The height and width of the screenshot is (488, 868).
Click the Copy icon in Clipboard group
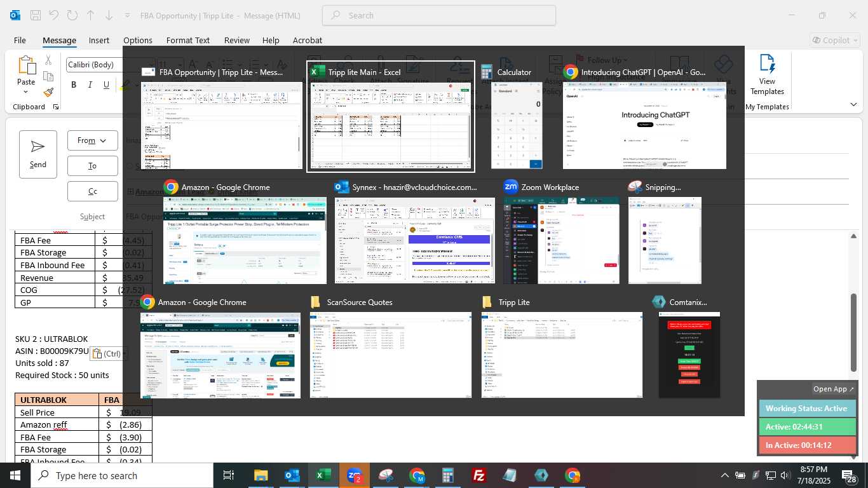point(48,76)
